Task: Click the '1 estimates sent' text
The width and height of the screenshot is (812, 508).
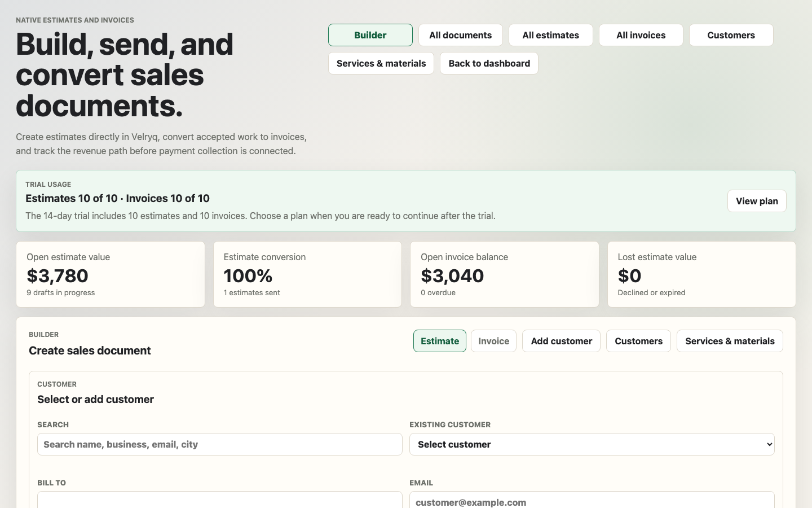Action: (x=251, y=292)
